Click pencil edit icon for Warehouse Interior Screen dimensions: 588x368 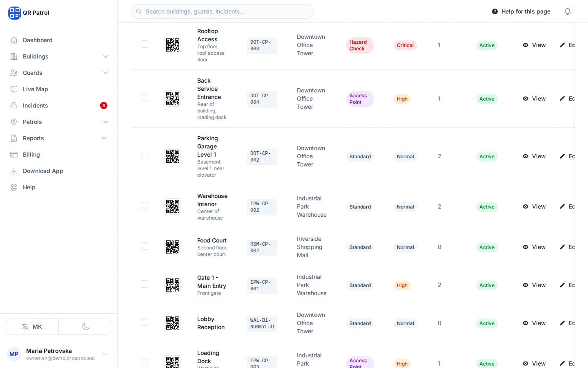[x=562, y=206]
